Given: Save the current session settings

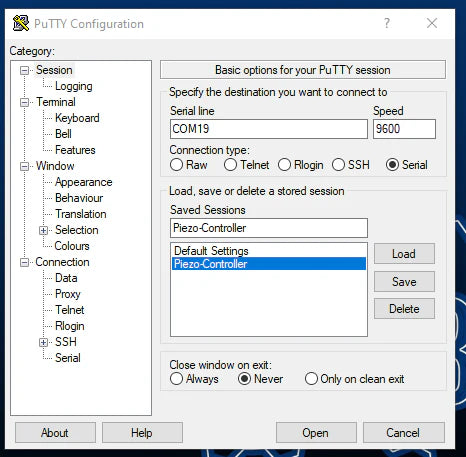Looking at the screenshot, I should [x=404, y=282].
